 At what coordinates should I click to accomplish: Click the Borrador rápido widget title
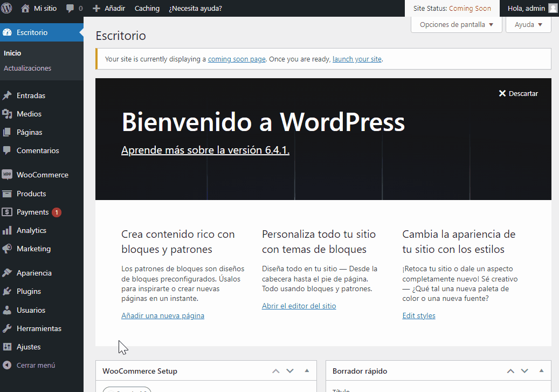360,371
